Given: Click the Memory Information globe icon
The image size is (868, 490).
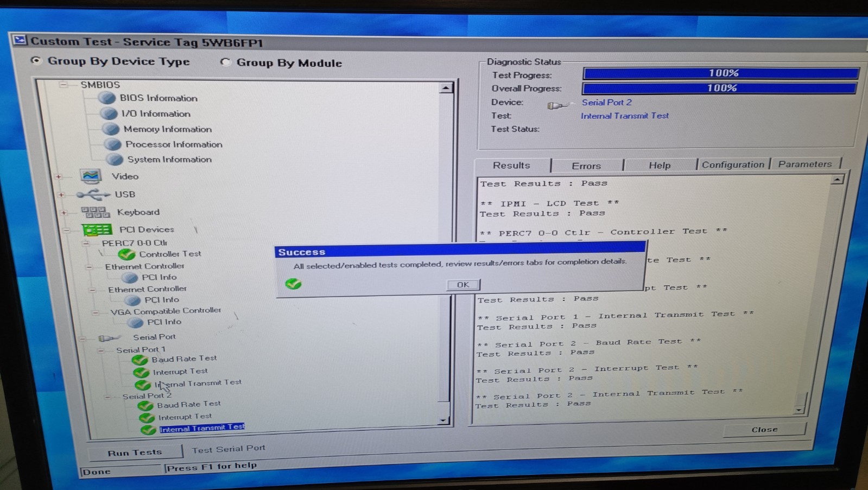Looking at the screenshot, I should (x=111, y=129).
